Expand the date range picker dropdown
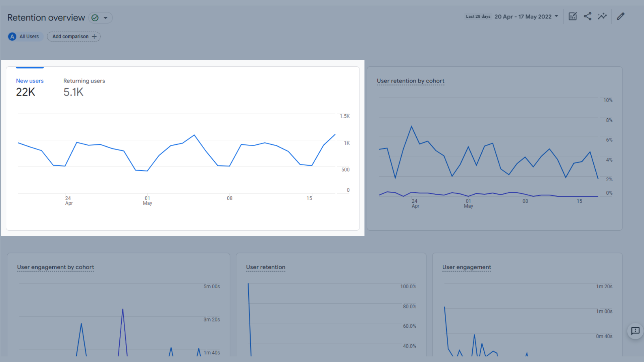This screenshot has height=362, width=644. [557, 16]
